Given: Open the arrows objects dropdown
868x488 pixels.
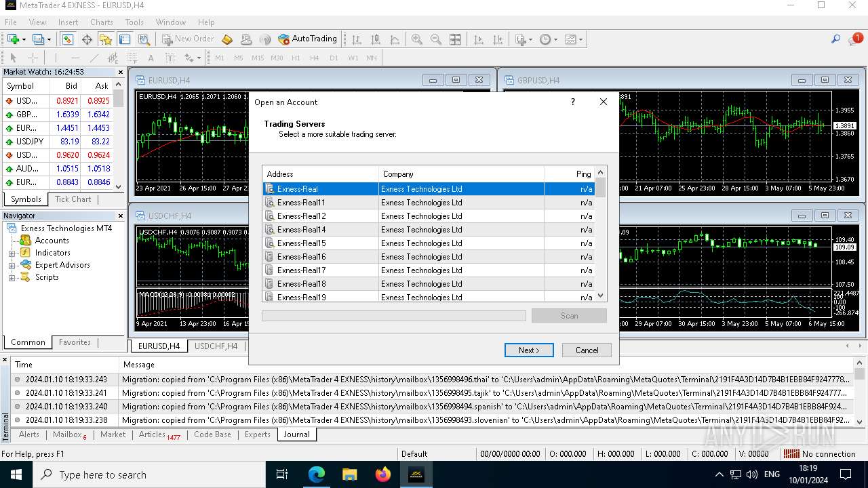Looking at the screenshot, I should (192, 58).
